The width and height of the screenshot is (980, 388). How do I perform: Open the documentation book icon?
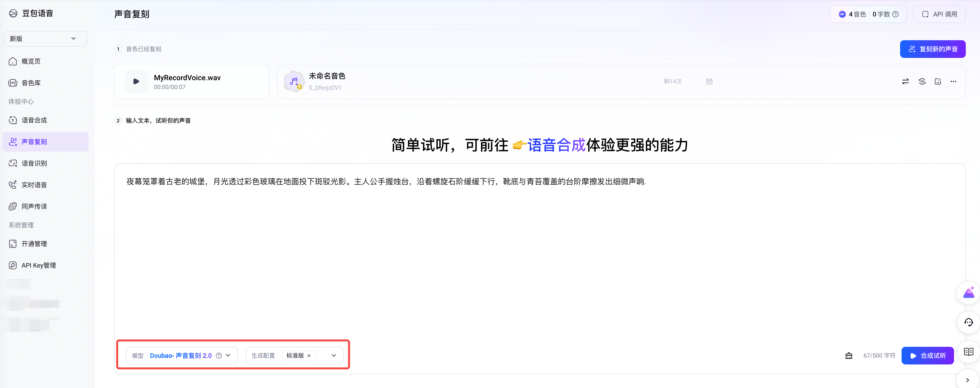pos(968,352)
